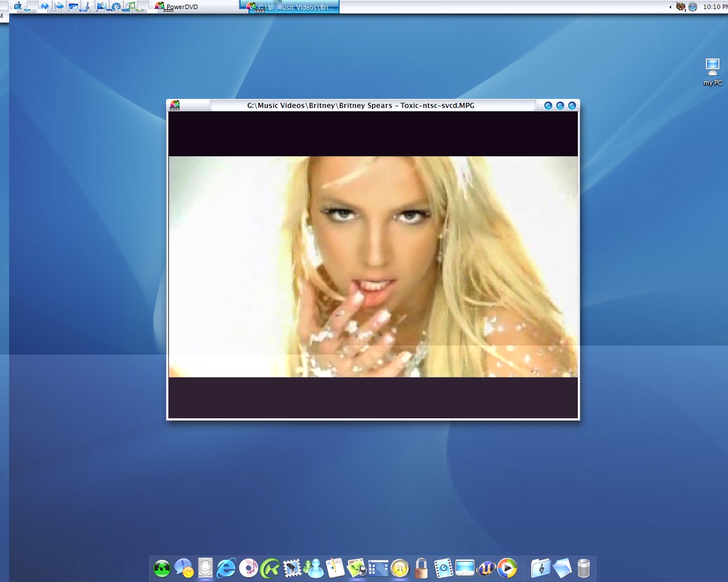
Task: Open the blue documents folder in dock
Action: click(562, 568)
